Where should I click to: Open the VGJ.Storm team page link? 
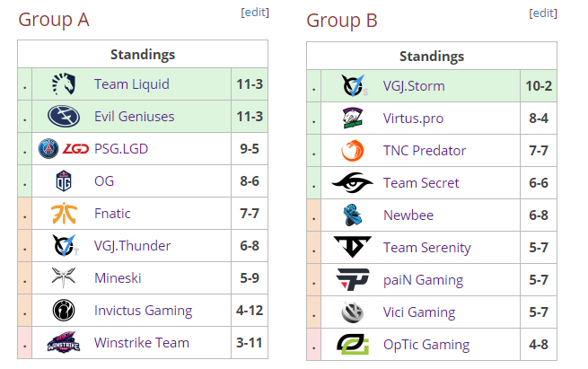point(414,86)
